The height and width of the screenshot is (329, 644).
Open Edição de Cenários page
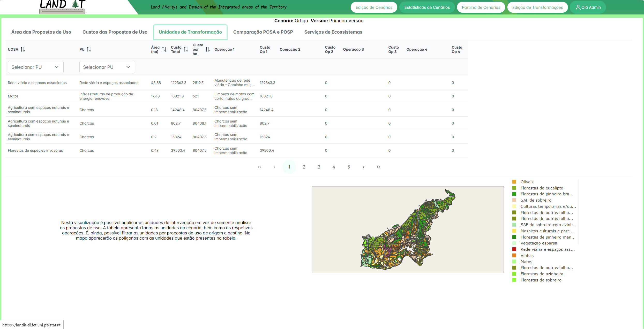pos(374,7)
